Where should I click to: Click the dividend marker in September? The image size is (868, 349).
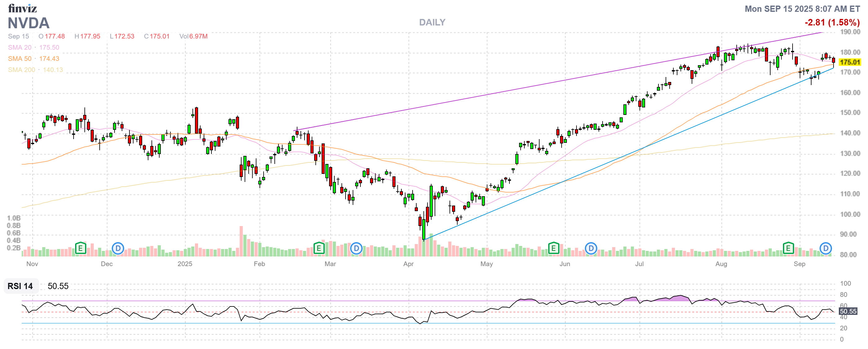point(825,249)
